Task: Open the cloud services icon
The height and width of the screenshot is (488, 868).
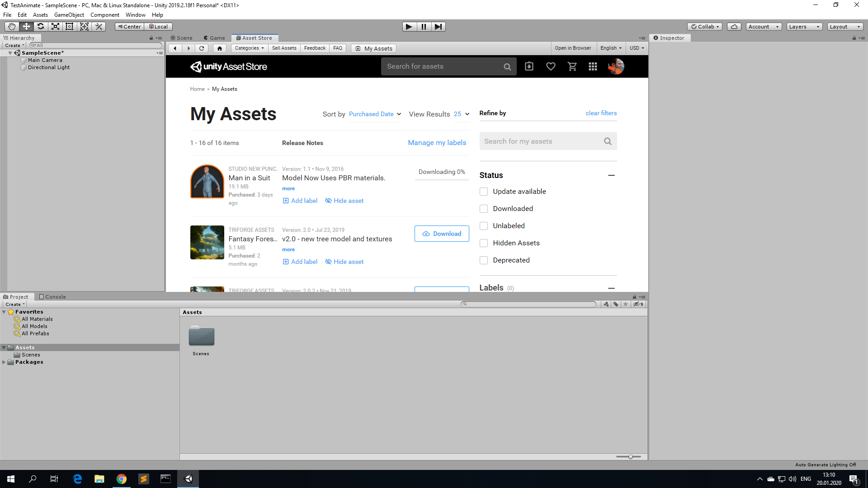Action: click(734, 27)
